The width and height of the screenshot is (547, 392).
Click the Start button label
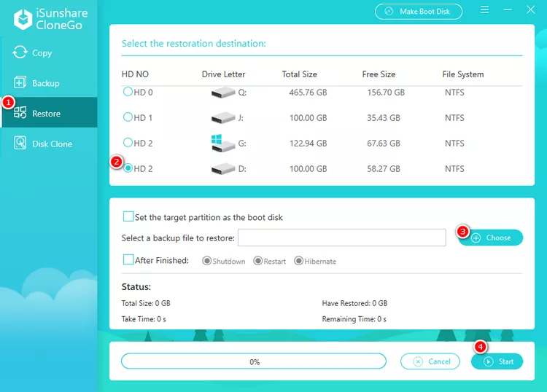[x=506, y=361]
